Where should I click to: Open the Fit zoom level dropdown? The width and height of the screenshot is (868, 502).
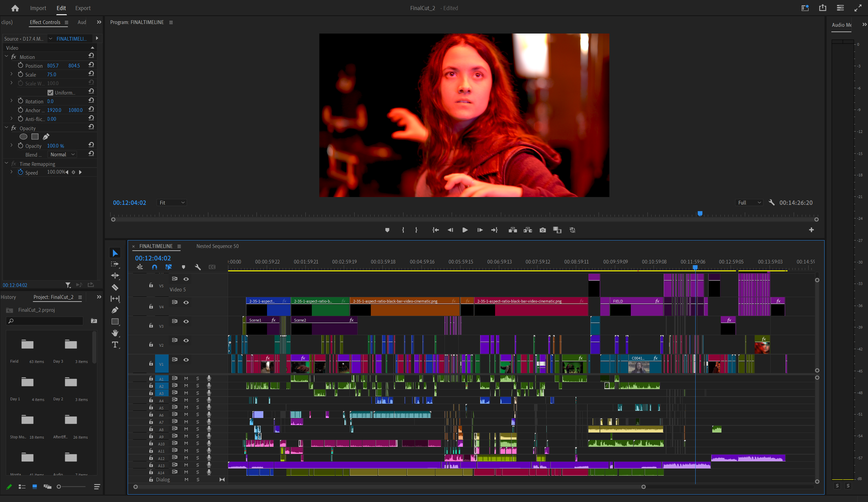click(171, 202)
